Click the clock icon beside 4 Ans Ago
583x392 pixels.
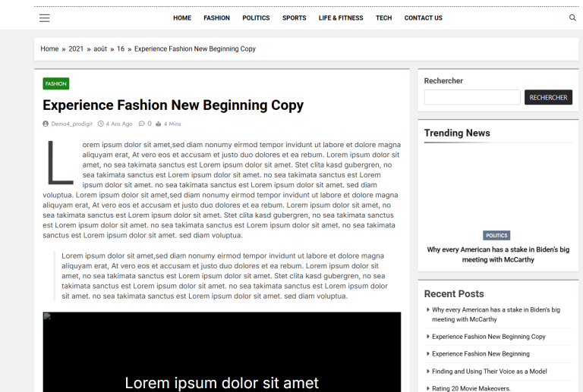(x=101, y=124)
